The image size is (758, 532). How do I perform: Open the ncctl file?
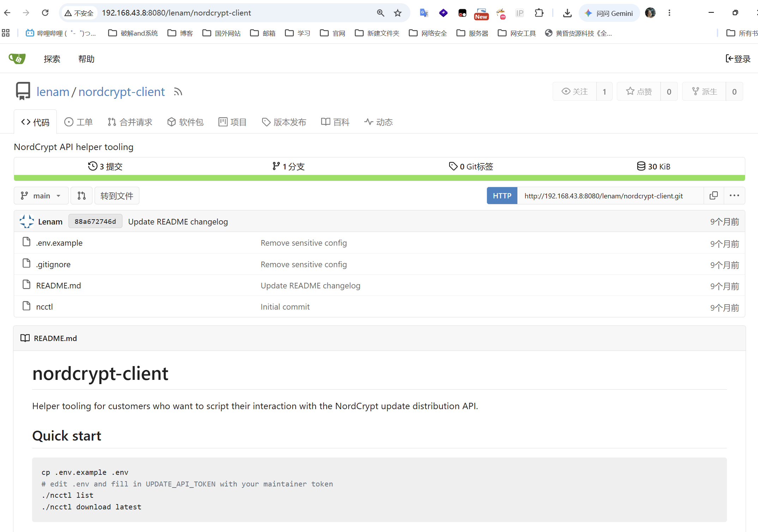44,307
